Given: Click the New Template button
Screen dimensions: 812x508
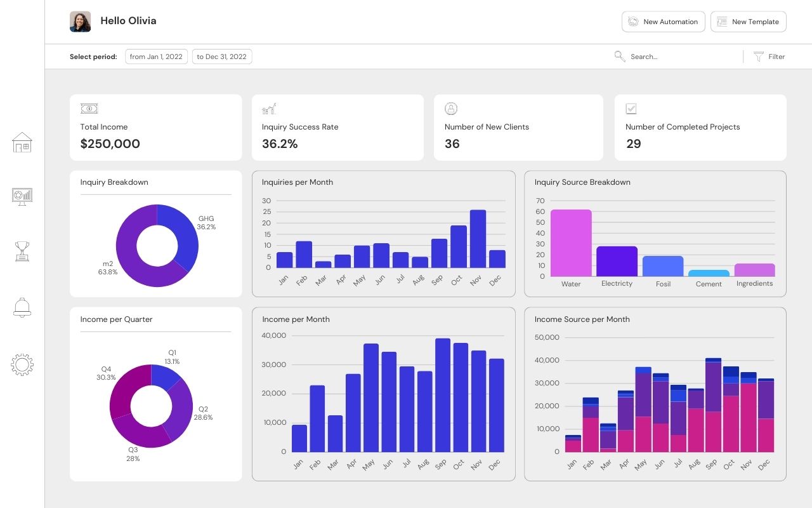Looking at the screenshot, I should [748, 22].
